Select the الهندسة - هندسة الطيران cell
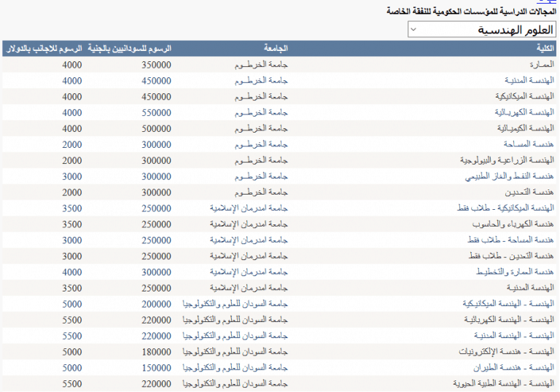 pyautogui.click(x=513, y=368)
